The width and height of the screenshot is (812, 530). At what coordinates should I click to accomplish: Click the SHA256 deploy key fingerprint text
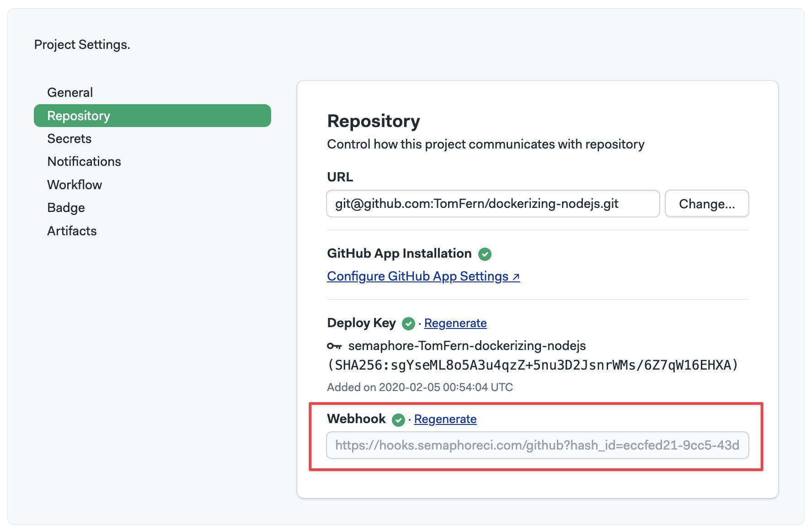tap(533, 365)
